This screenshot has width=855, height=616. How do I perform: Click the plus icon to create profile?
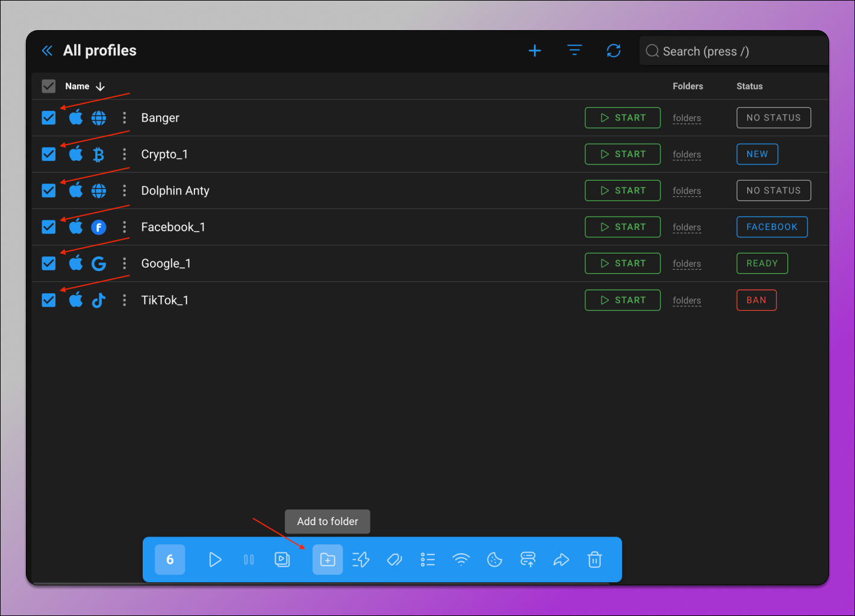coord(535,51)
